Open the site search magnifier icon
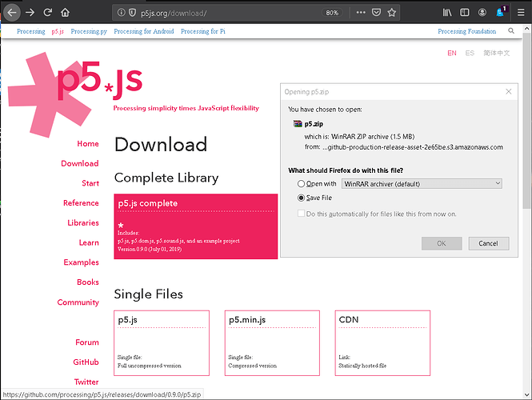Screen dimensions: 532x400 coord(511,31)
